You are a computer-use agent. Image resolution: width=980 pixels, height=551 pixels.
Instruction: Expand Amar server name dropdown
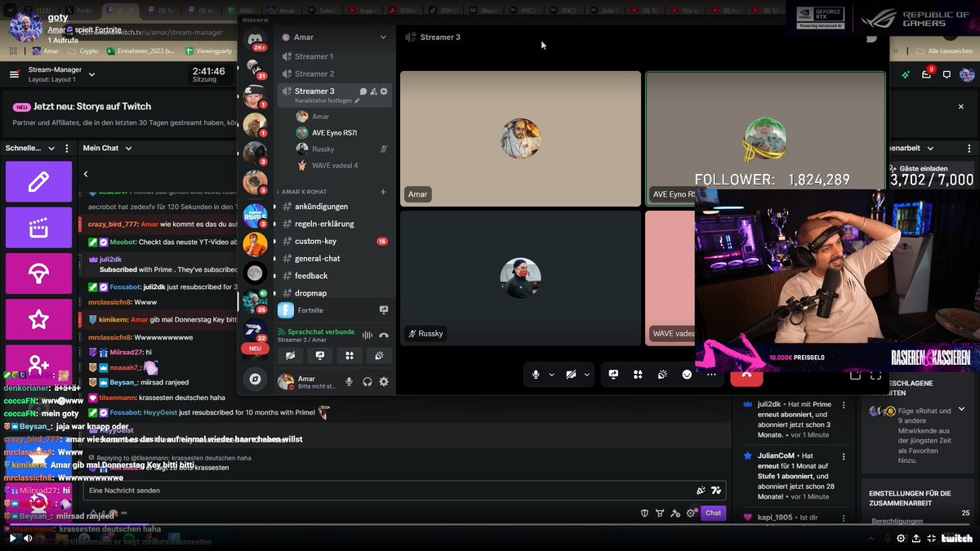tap(383, 38)
